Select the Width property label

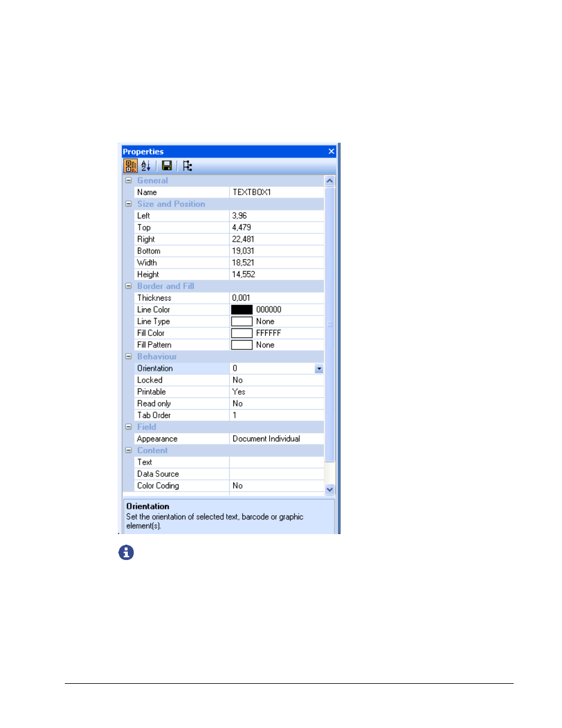pyautogui.click(x=147, y=263)
